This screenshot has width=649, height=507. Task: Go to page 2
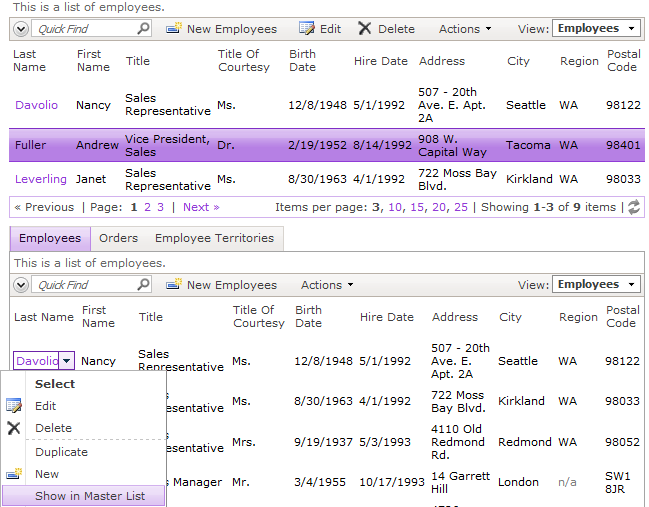click(147, 207)
